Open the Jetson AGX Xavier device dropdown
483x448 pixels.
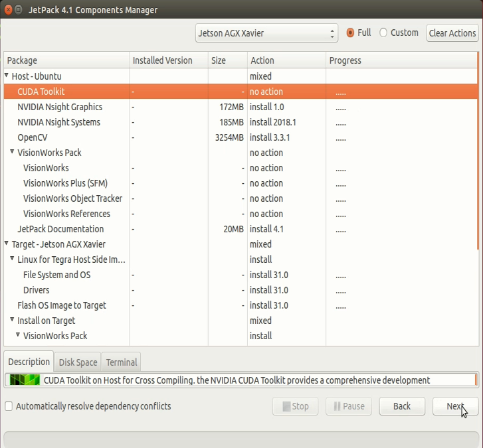[267, 33]
